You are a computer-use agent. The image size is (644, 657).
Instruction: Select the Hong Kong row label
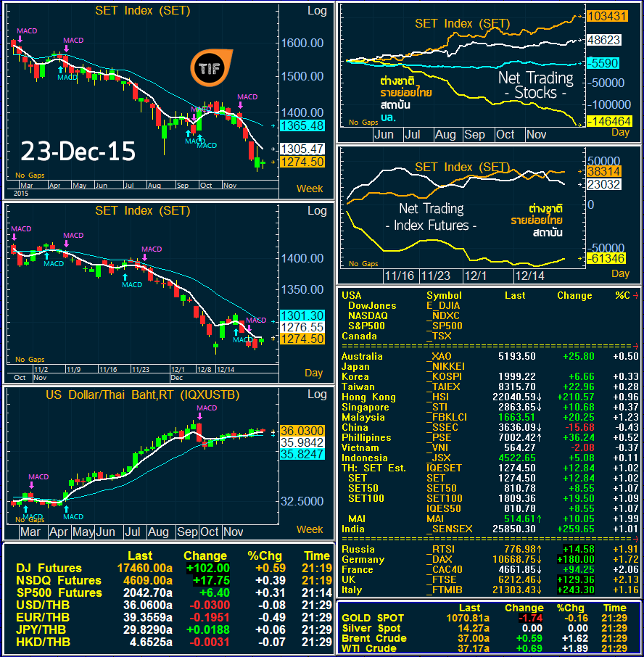(x=368, y=397)
